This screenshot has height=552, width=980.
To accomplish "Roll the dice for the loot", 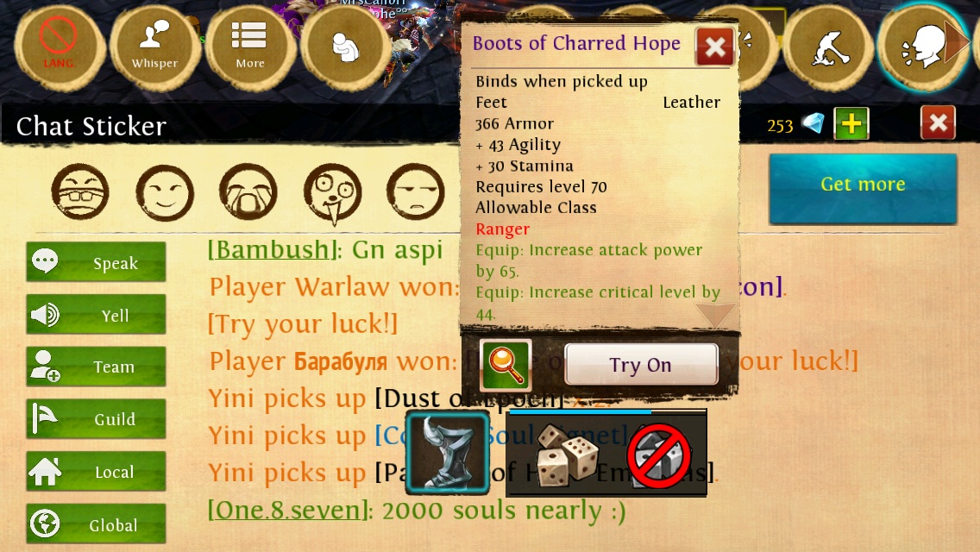I will pos(568,455).
